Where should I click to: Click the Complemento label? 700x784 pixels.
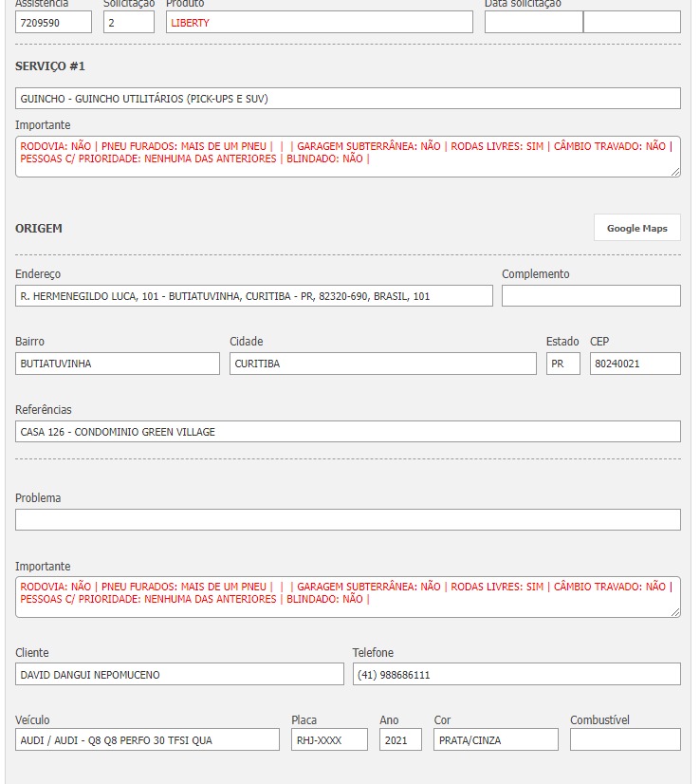coord(536,274)
